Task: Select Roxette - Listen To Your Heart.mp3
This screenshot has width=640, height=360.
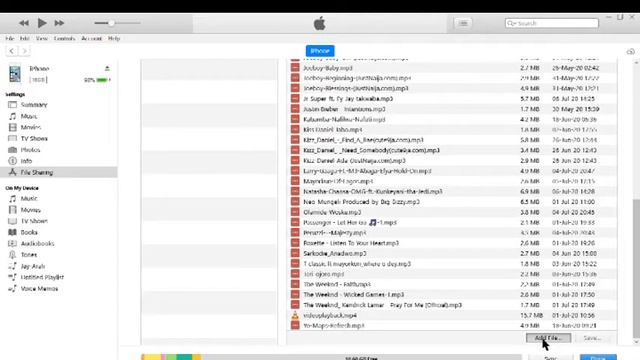Action: coord(453,243)
